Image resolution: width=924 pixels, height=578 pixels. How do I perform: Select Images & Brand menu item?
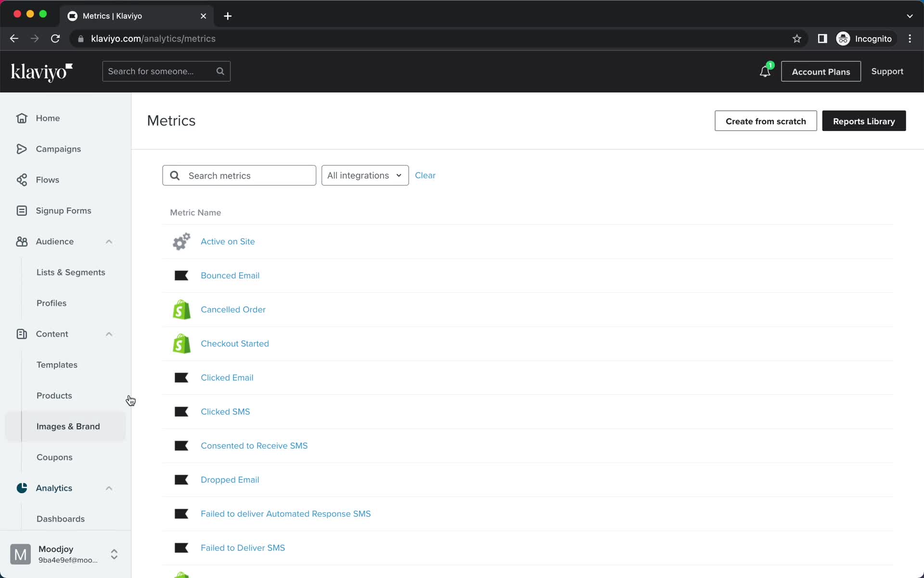coord(68,425)
